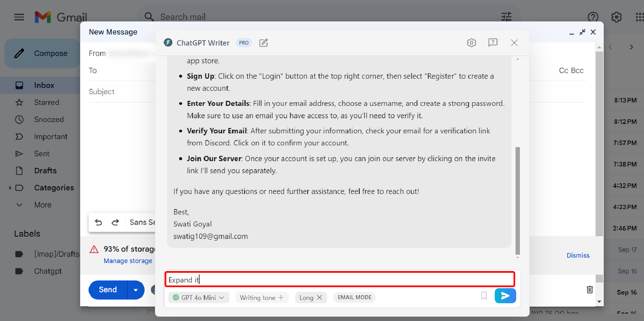Click the Subject field

(121, 91)
